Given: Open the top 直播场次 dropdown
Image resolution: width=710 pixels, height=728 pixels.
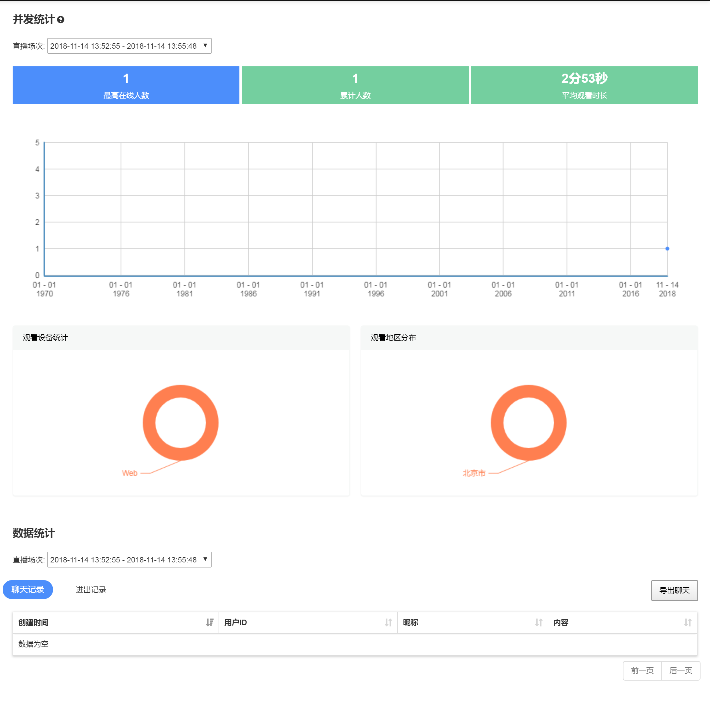Looking at the screenshot, I should [129, 46].
